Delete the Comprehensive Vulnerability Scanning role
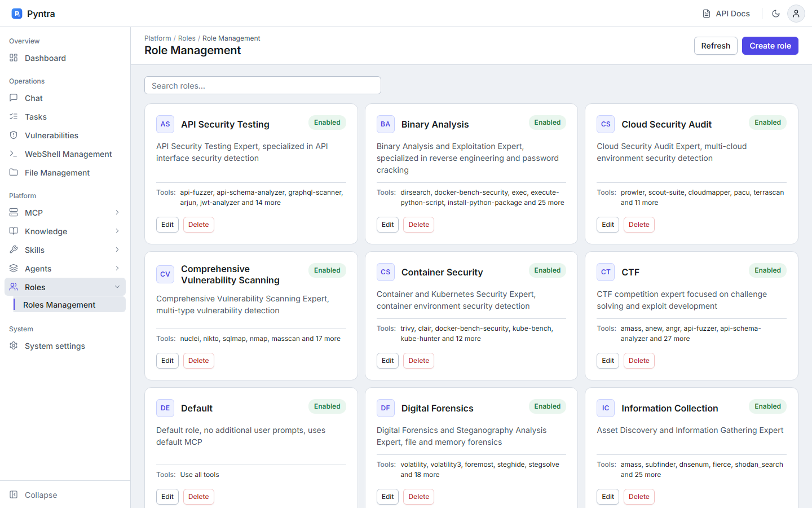Image resolution: width=812 pixels, height=508 pixels. click(198, 361)
